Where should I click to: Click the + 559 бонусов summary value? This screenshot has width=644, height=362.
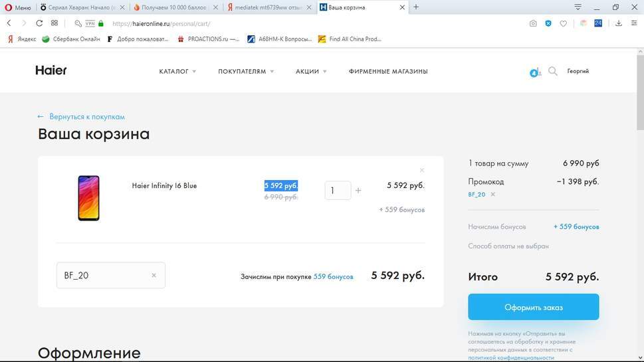pyautogui.click(x=576, y=226)
